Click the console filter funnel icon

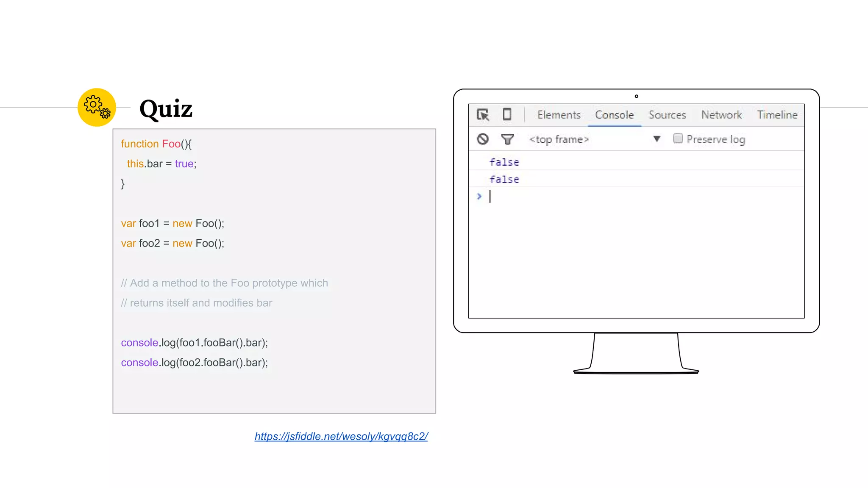coord(507,139)
